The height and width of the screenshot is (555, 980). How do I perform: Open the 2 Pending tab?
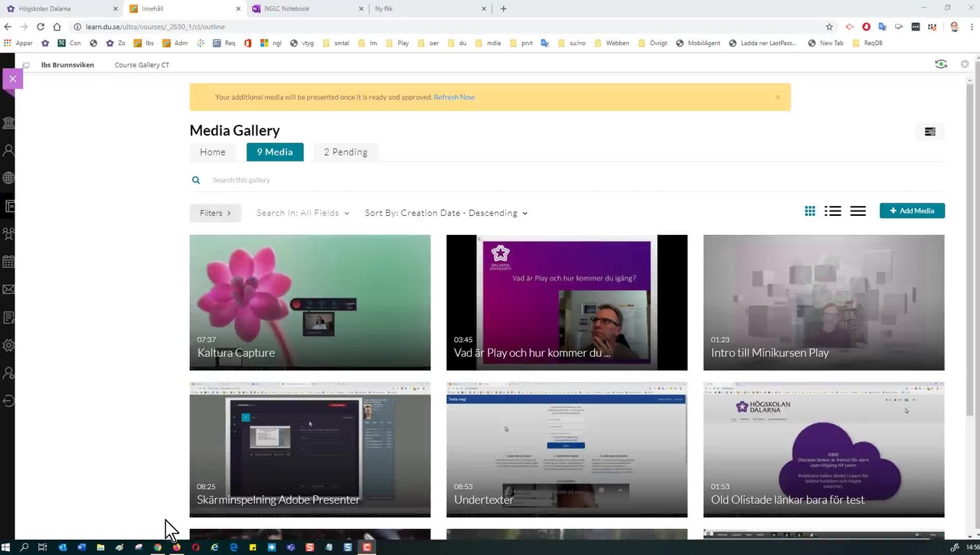coord(345,152)
